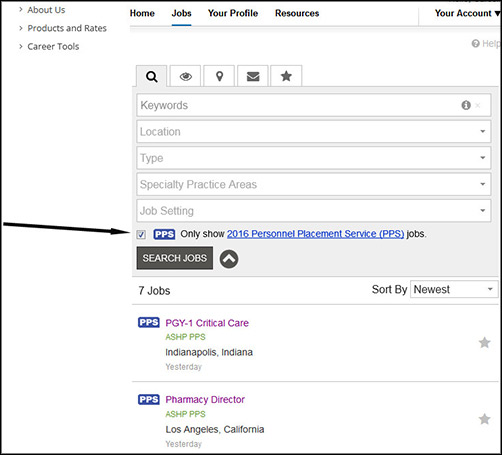Go to the Home menu item
The width and height of the screenshot is (502, 455).
[x=142, y=13]
